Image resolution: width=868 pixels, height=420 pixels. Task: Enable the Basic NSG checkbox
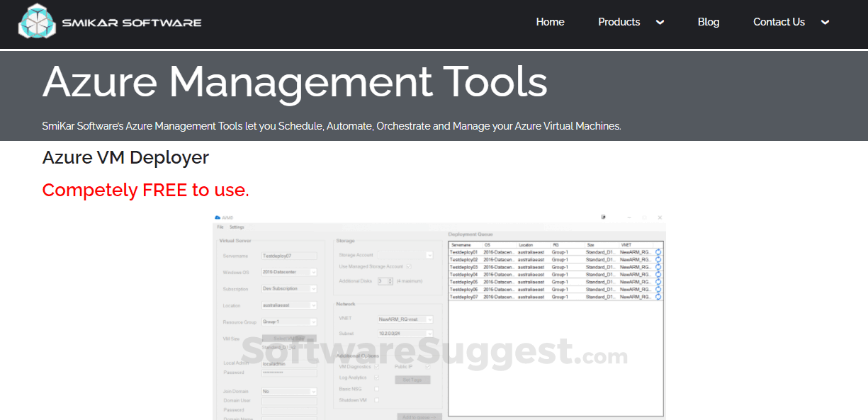pyautogui.click(x=376, y=389)
